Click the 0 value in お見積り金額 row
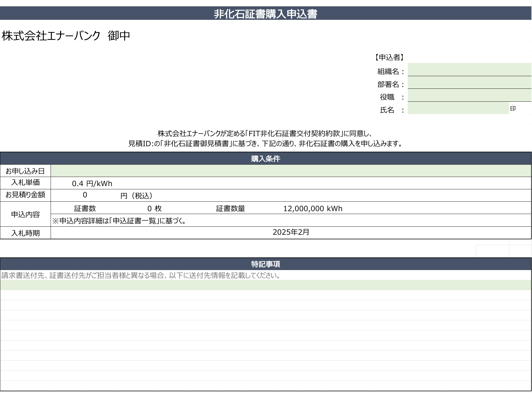Viewport: 532px width, 393px height. click(x=85, y=195)
